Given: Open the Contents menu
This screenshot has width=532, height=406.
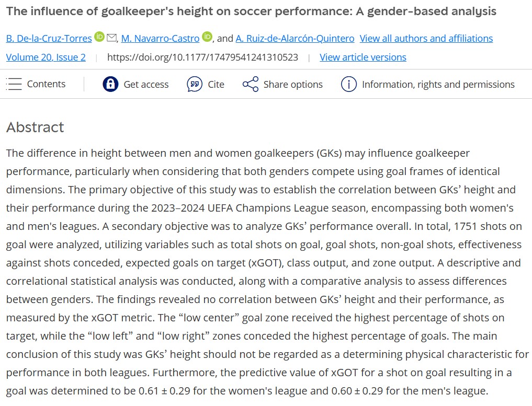Looking at the screenshot, I should tap(36, 84).
